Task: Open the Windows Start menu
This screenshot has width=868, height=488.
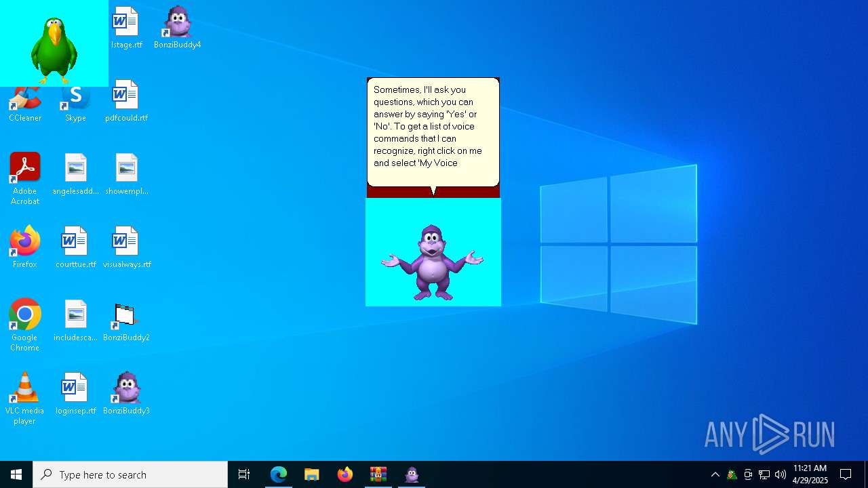Action: point(16,474)
